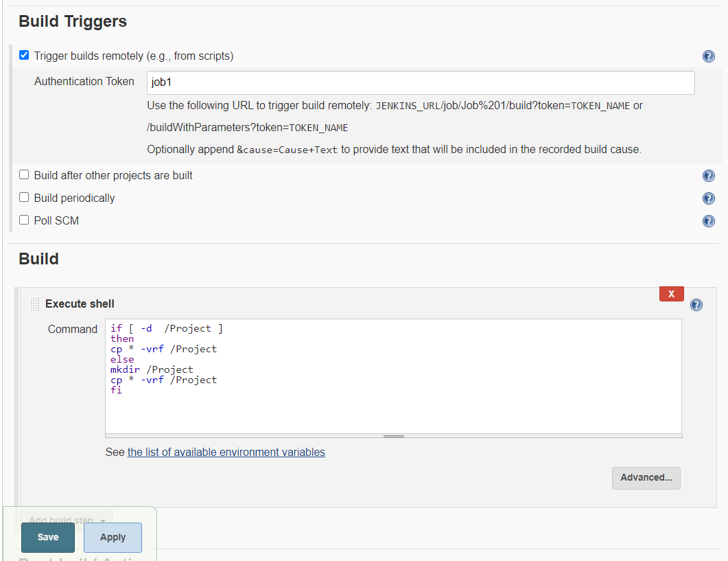Open the list of available environment variables
The width and height of the screenshot is (728, 561).
(226, 452)
